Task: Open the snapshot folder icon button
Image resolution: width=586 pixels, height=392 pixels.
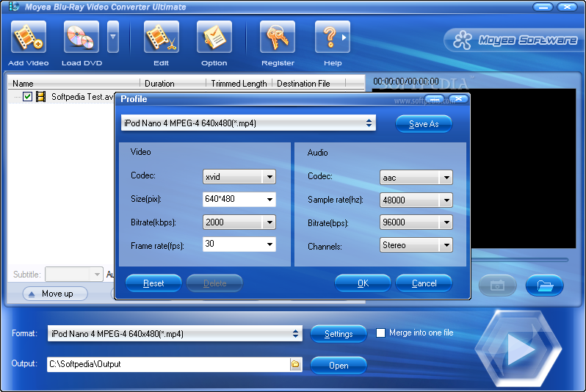Action: point(545,286)
